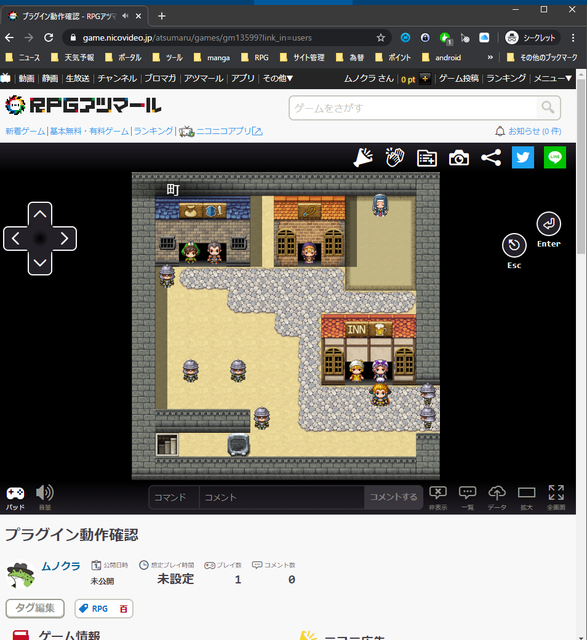Viewport: 587px width, 640px height.
Task: Open the 基本無料・有料ゲーム link
Action: pos(89,131)
